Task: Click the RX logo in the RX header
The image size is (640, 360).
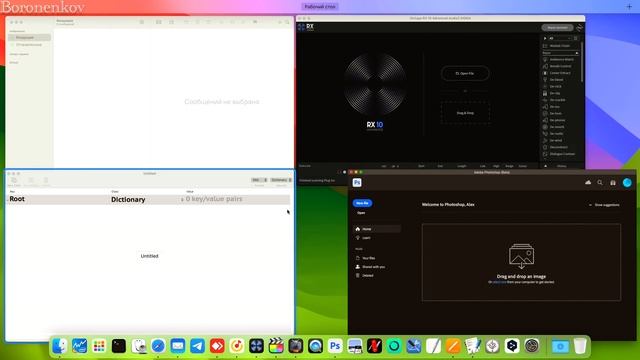Action: point(306,27)
